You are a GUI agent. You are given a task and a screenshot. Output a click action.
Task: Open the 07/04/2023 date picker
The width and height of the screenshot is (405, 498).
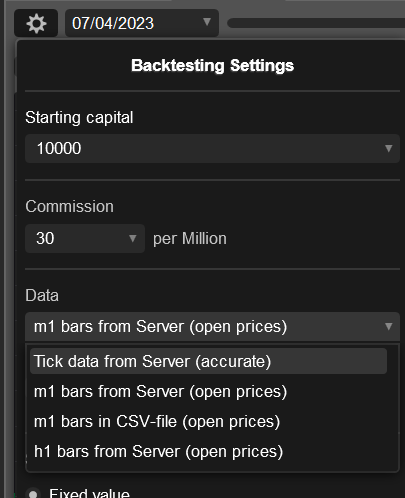coord(142,23)
